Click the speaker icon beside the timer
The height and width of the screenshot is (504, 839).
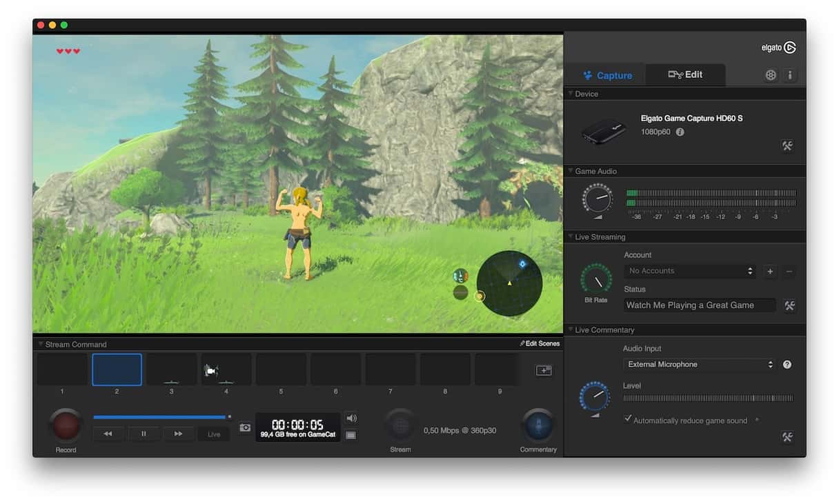(x=351, y=418)
